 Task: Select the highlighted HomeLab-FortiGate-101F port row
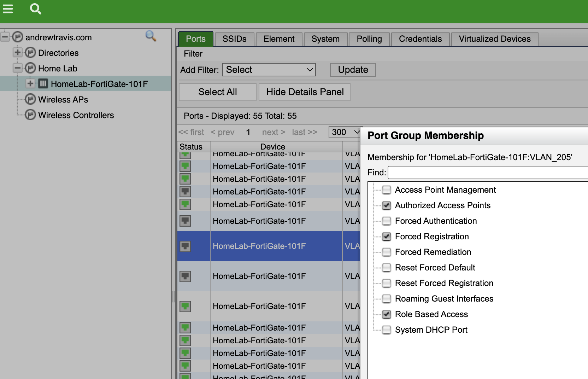pyautogui.click(x=269, y=246)
